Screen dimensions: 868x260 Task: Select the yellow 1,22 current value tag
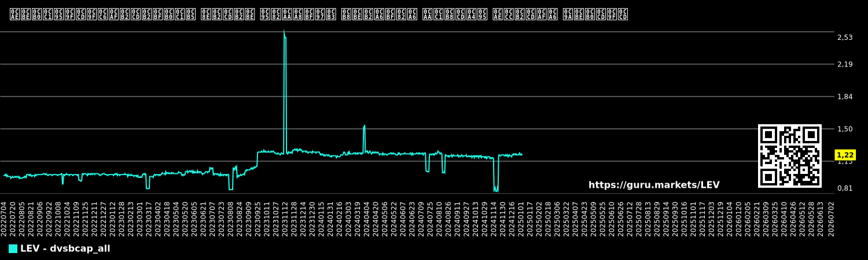[845, 155]
